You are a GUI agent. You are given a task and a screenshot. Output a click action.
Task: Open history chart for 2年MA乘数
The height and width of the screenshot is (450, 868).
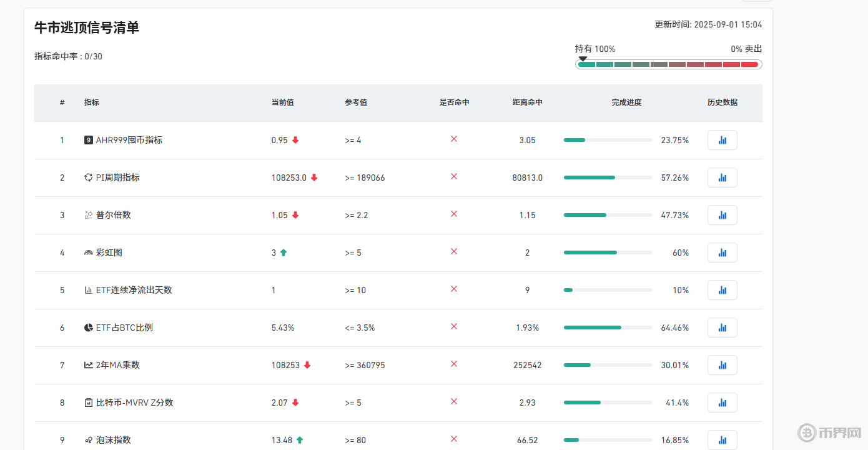point(722,365)
